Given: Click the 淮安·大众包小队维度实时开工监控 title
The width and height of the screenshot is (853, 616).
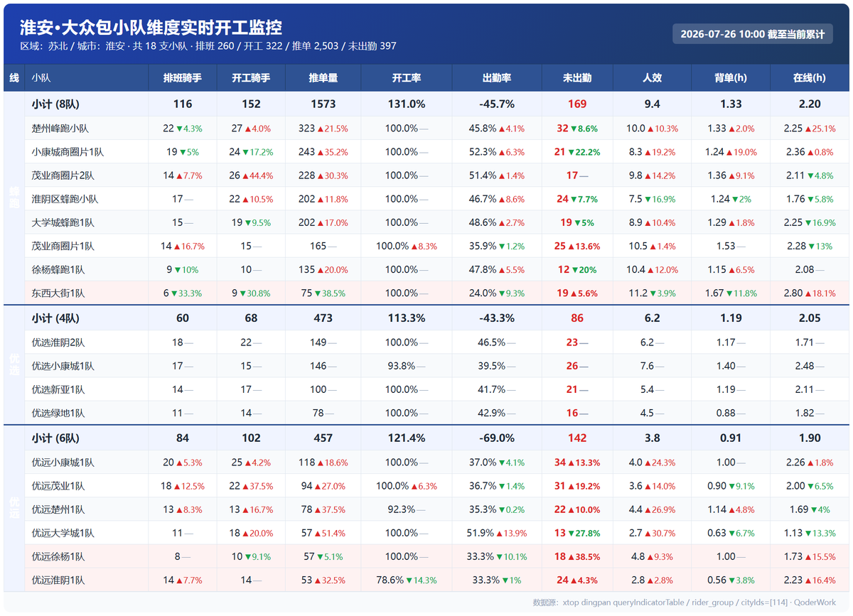Looking at the screenshot, I should point(151,28).
